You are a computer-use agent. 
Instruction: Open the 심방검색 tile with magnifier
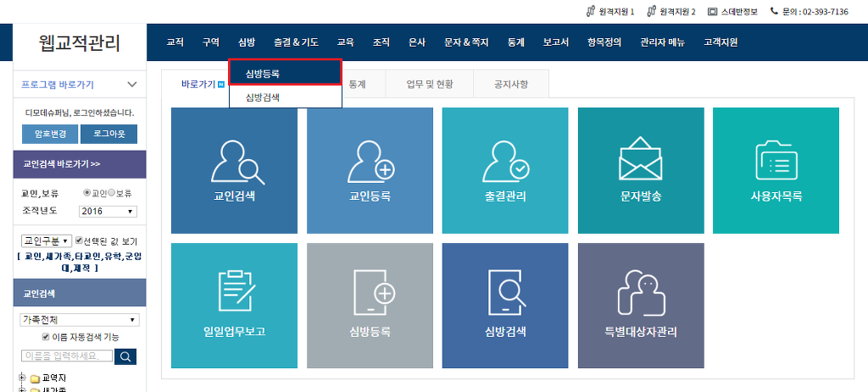coord(505,305)
